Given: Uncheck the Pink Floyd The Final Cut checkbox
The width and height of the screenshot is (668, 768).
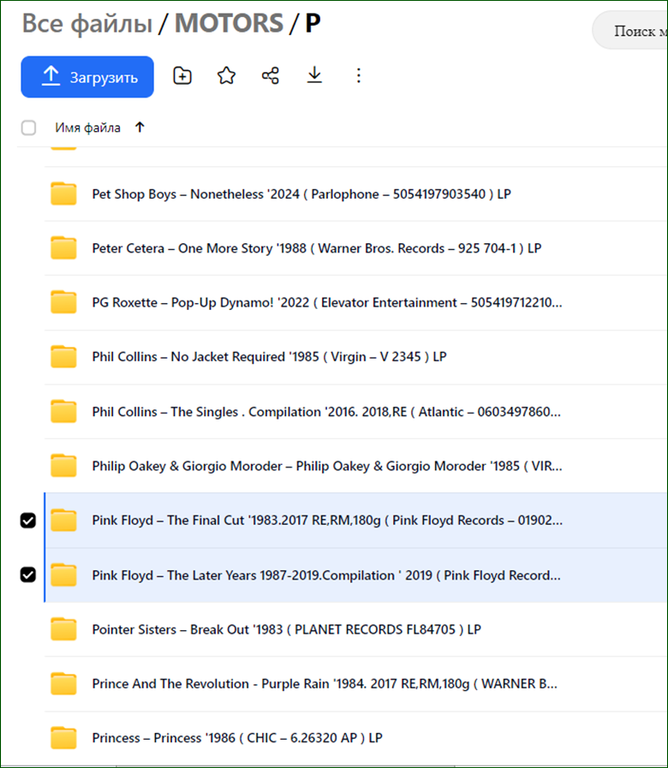Looking at the screenshot, I should tap(28, 520).
